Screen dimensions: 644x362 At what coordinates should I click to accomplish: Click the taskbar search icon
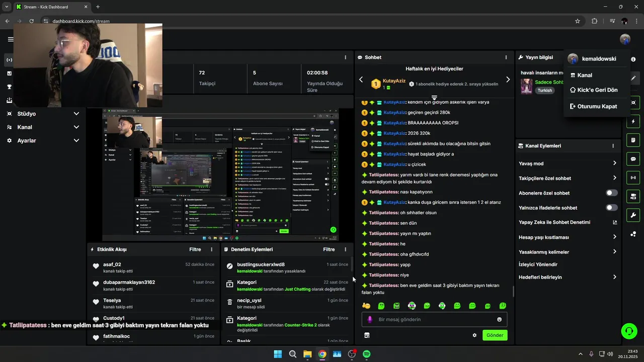click(293, 354)
